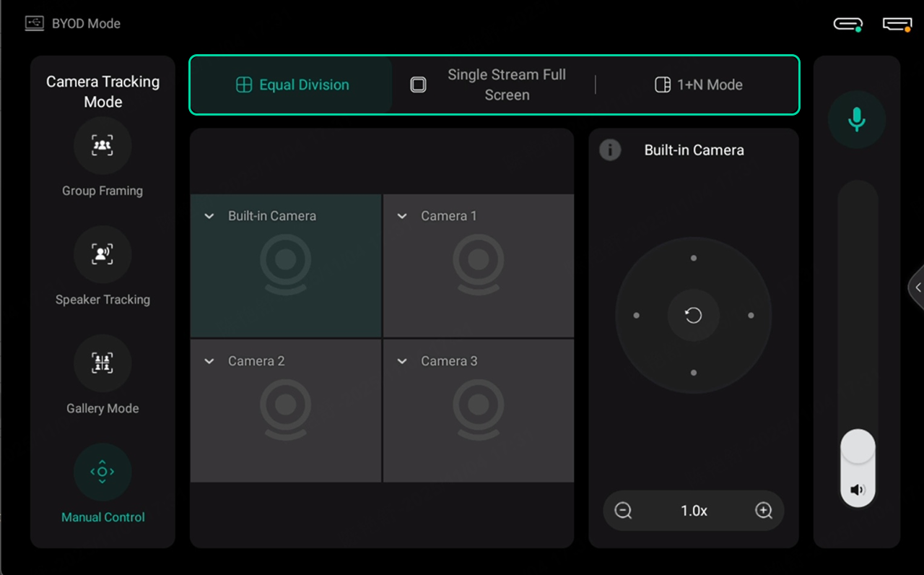Zoom out with the magnifier minus button
The image size is (924, 575).
point(622,510)
